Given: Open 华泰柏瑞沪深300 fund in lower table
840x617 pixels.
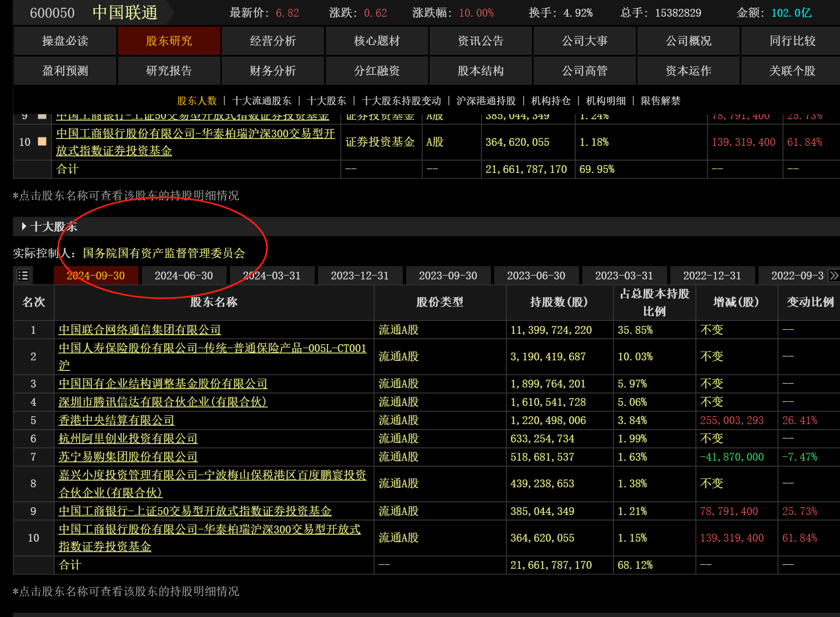Looking at the screenshot, I should (x=209, y=538).
